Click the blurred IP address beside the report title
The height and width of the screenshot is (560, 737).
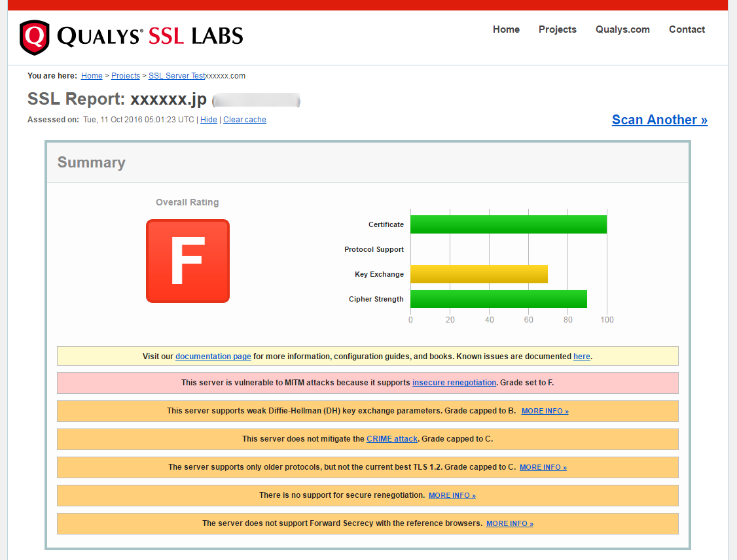click(x=256, y=100)
